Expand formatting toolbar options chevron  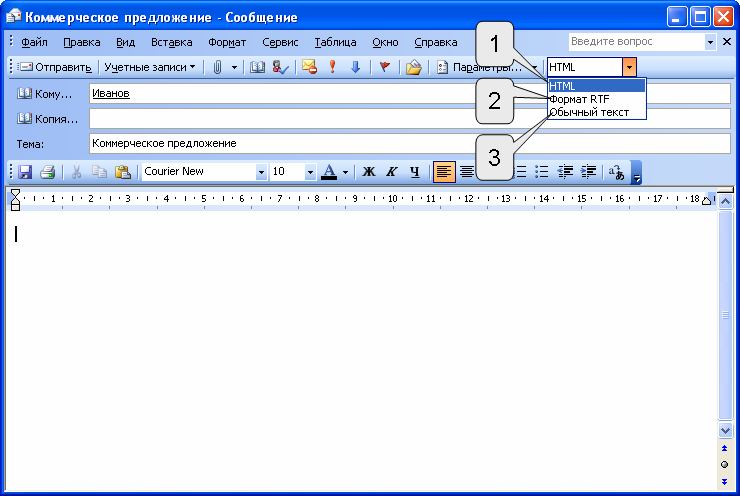[636, 173]
